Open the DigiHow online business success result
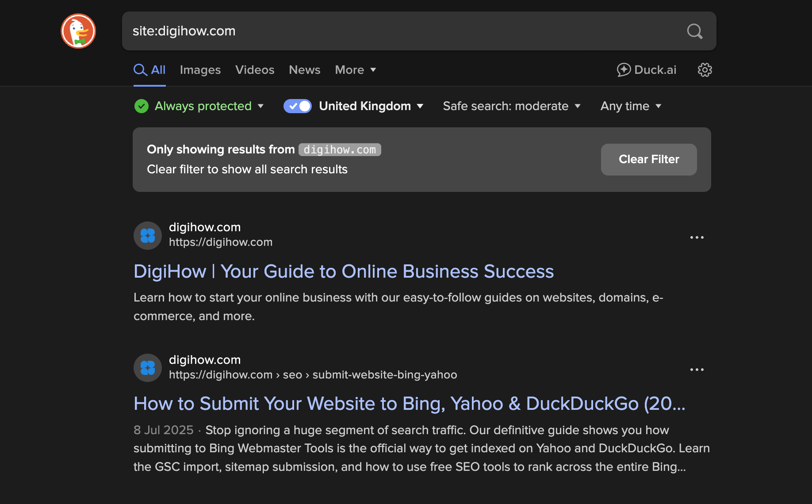This screenshot has height=504, width=812. pos(344,271)
